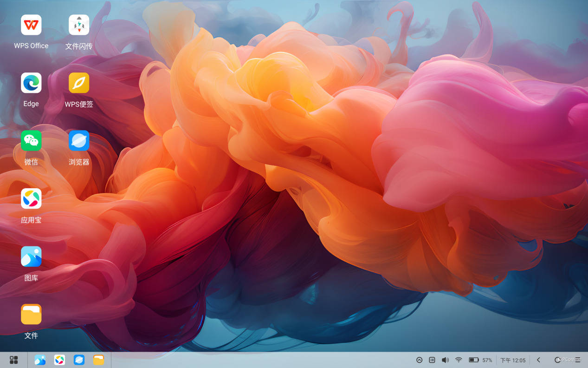
Task: Click the battery 57% indicator
Action: tap(480, 360)
